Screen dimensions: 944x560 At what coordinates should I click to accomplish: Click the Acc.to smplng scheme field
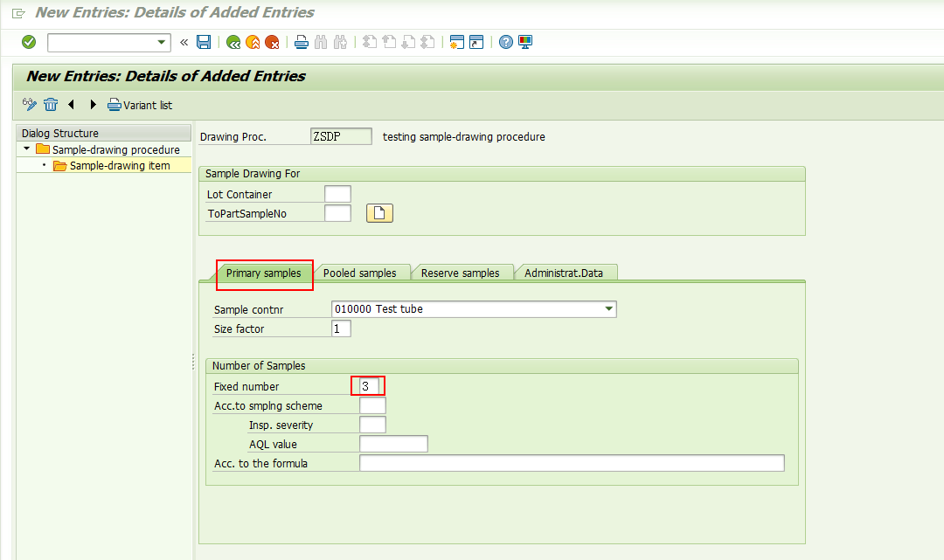click(x=372, y=406)
